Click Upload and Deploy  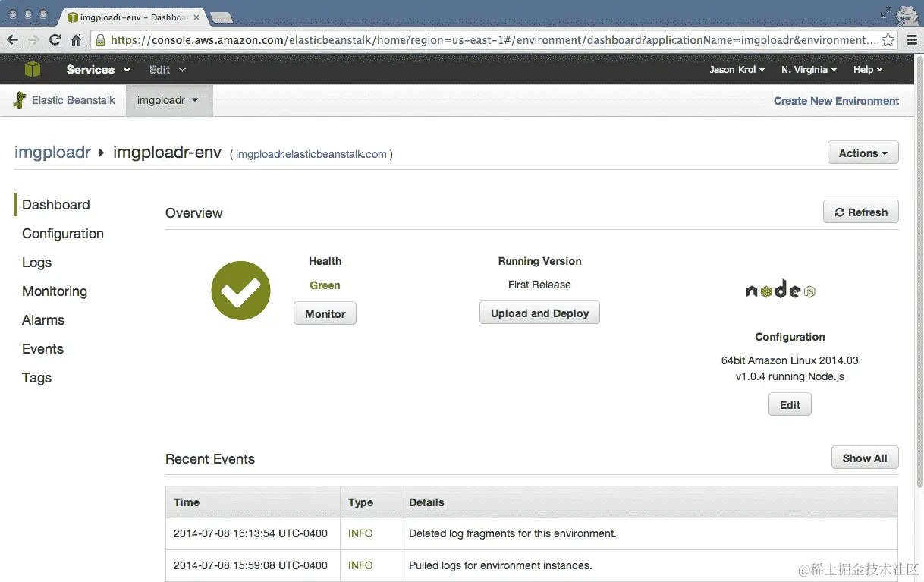pos(539,313)
